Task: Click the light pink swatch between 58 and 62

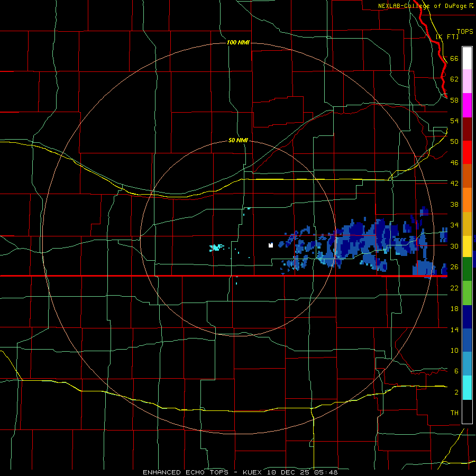Action: click(467, 81)
